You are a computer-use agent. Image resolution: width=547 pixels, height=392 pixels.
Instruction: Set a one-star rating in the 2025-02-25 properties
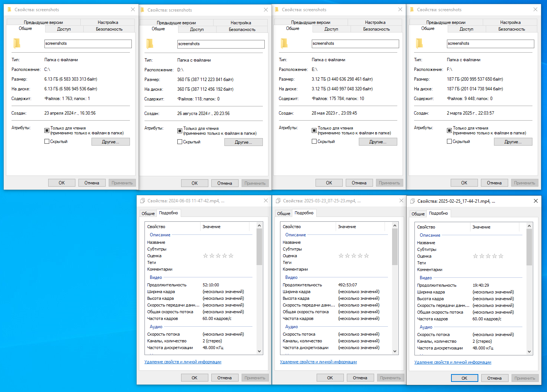(475, 256)
